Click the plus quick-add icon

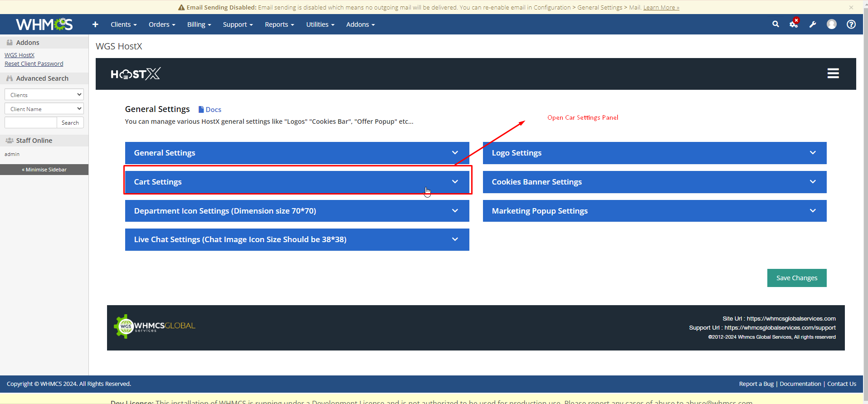pos(95,24)
